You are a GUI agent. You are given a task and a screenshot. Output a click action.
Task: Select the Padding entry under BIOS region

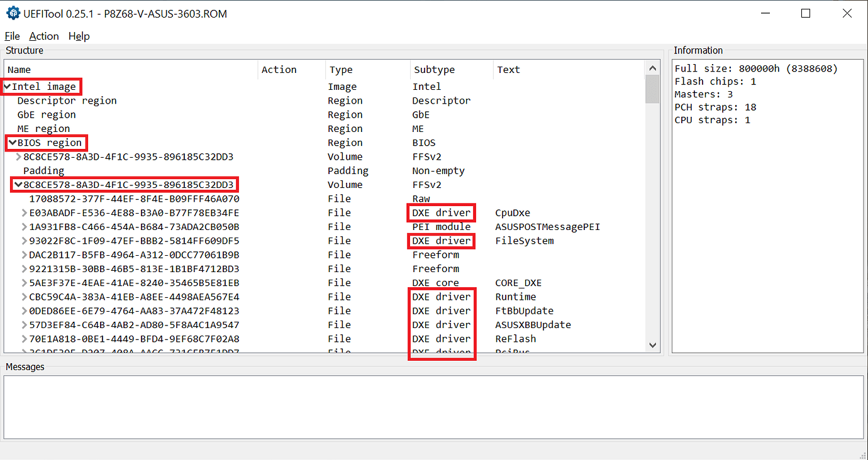[x=44, y=170]
